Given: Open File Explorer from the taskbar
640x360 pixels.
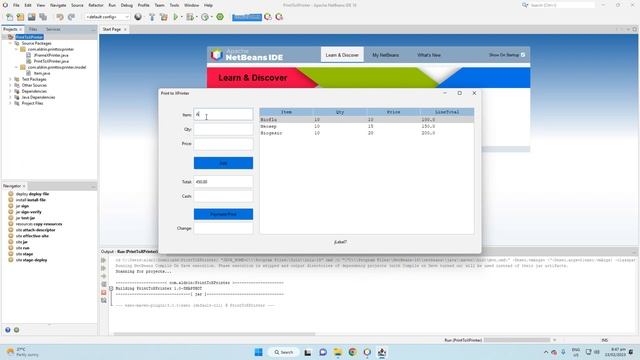Looking at the screenshot, I should (338, 352).
